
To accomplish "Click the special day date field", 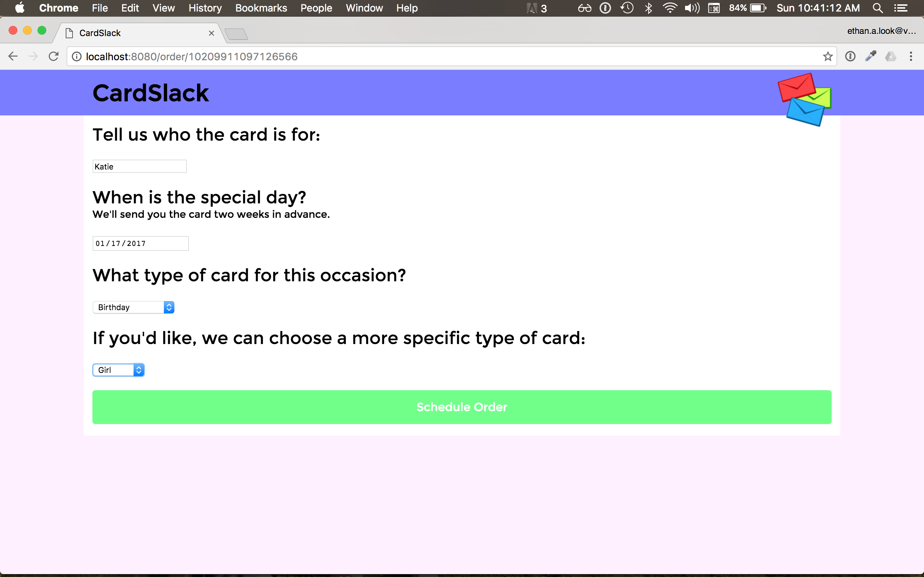I will pyautogui.click(x=140, y=243).
